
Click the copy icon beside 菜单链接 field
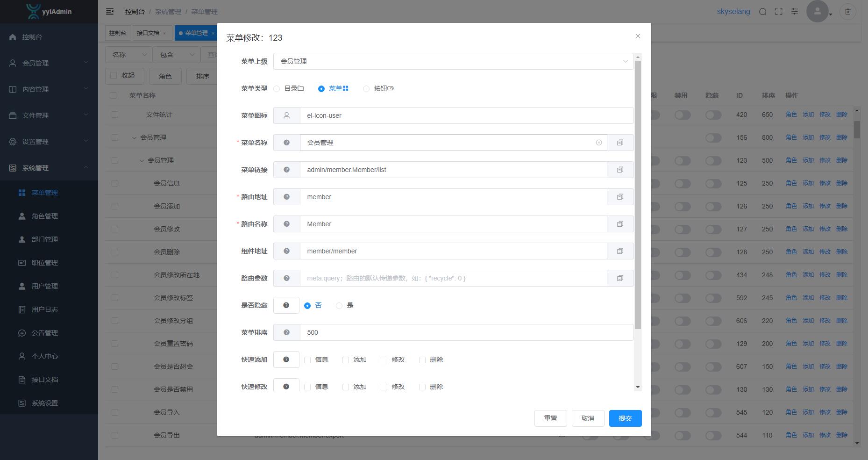coord(620,170)
